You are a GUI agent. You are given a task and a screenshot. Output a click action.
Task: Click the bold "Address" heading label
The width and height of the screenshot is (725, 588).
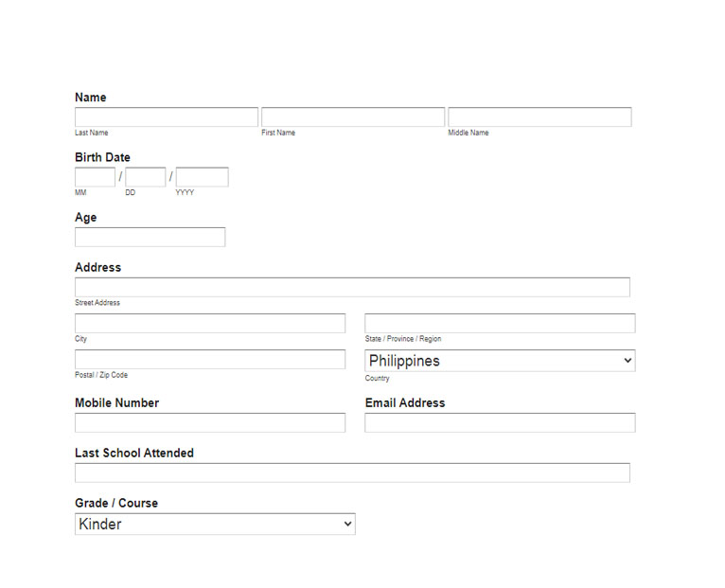pyautogui.click(x=97, y=267)
